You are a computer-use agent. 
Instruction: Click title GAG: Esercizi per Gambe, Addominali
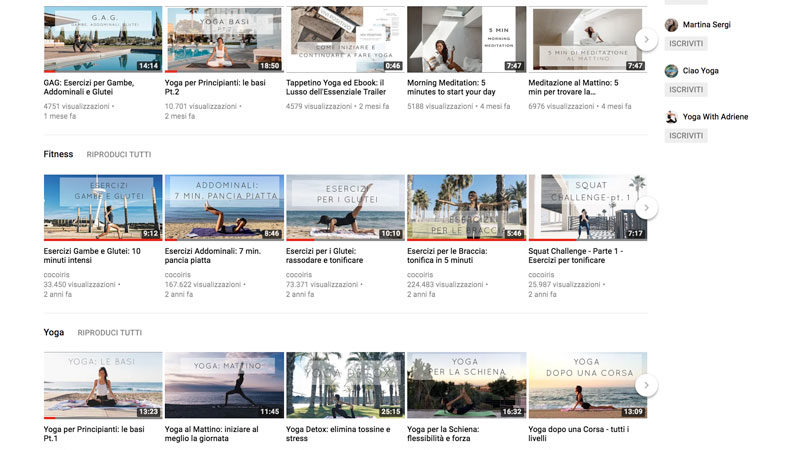tap(89, 87)
